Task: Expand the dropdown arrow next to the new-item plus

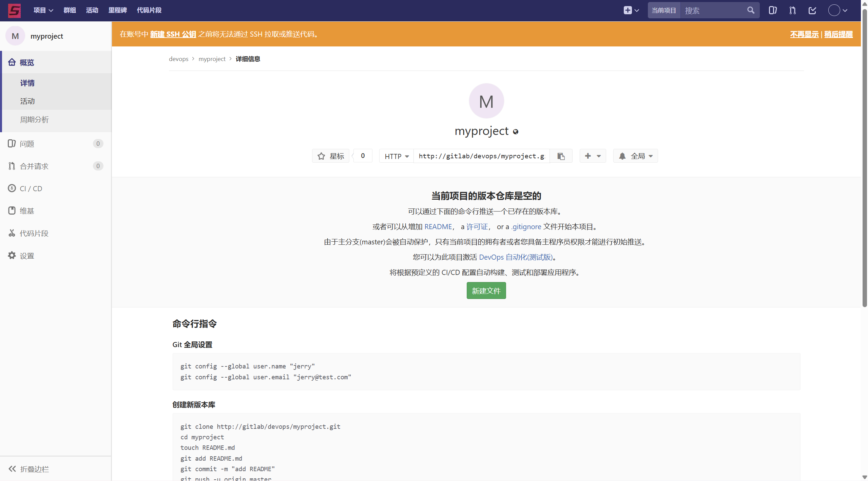Action: [637, 11]
